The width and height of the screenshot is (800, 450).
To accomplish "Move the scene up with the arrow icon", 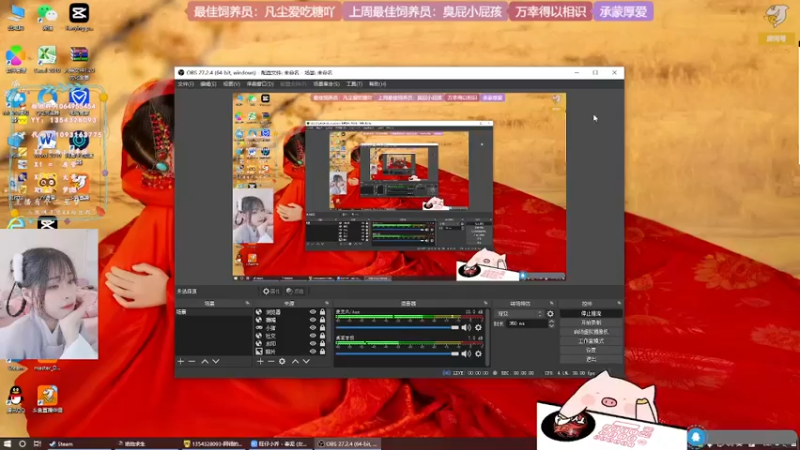I will point(205,361).
